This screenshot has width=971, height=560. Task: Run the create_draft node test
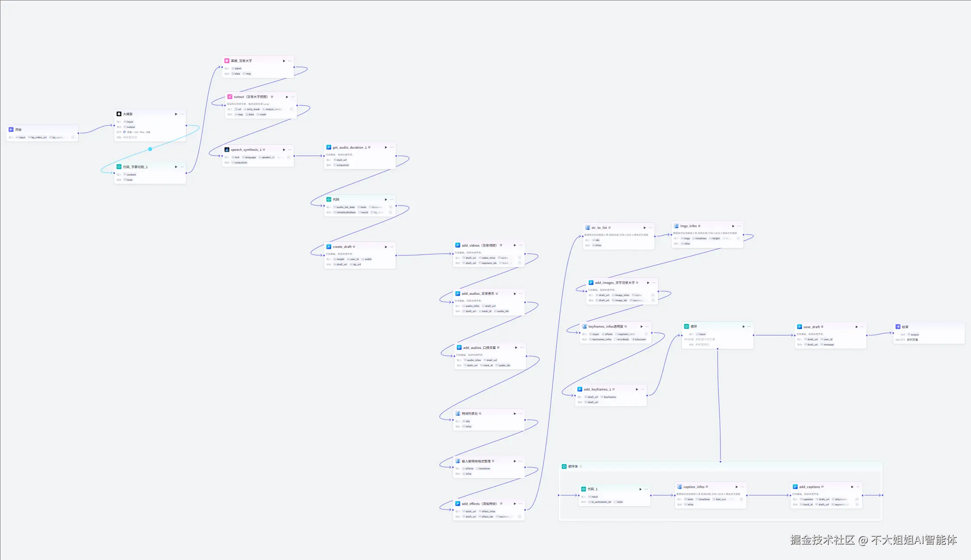pyautogui.click(x=386, y=247)
